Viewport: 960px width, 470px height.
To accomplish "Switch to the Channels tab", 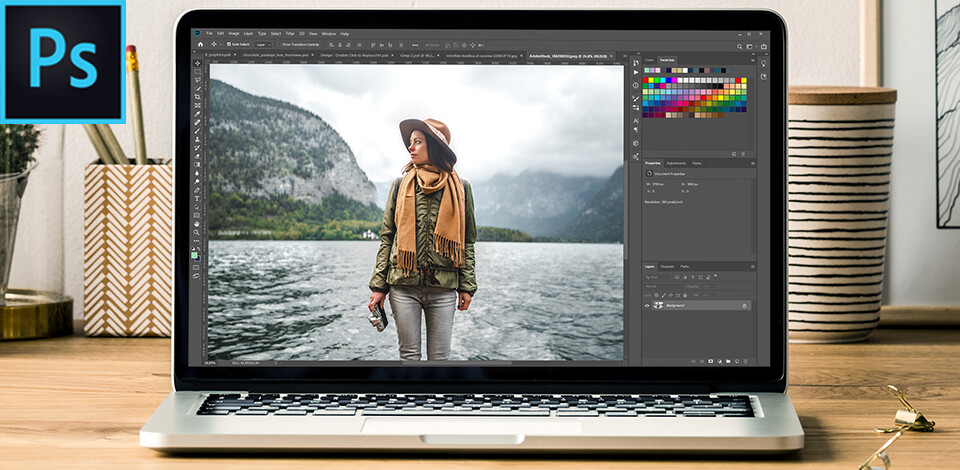I will (x=667, y=267).
